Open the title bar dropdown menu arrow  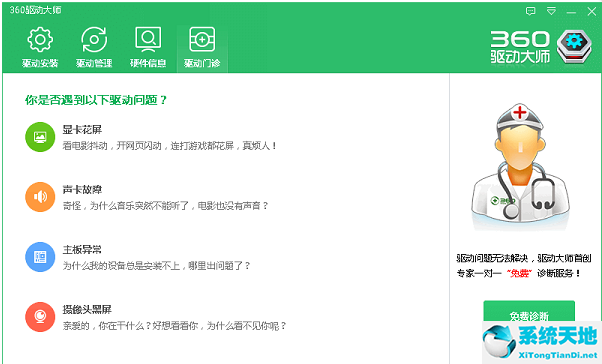pos(551,11)
